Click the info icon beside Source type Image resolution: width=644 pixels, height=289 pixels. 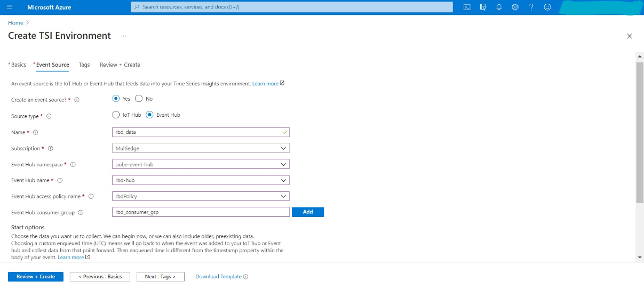pos(49,116)
